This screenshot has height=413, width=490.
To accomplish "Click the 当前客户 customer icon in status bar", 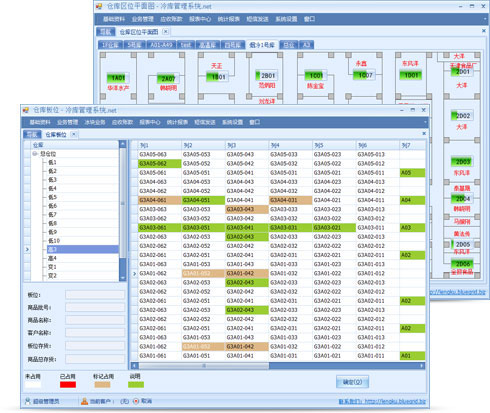I will 85,401.
